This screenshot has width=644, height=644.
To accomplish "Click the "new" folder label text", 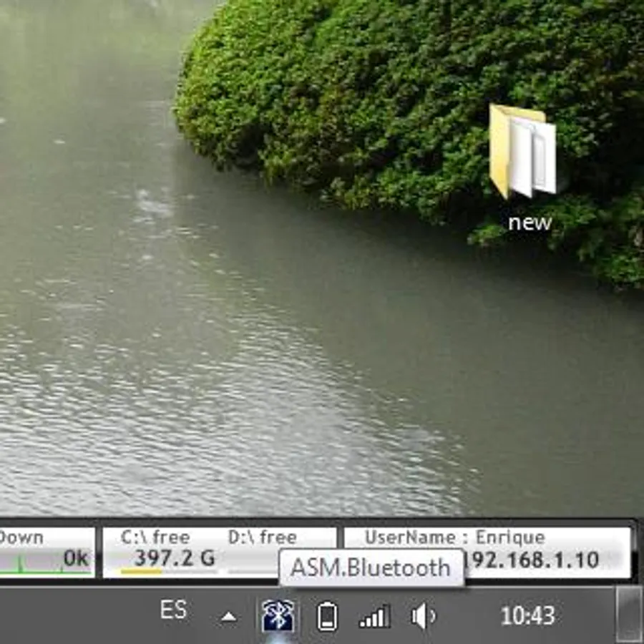I will point(530,223).
